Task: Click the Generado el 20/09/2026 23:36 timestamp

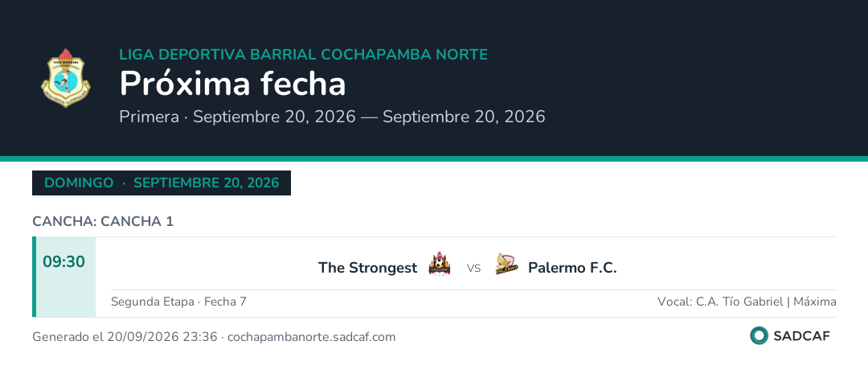Action: [x=125, y=337]
